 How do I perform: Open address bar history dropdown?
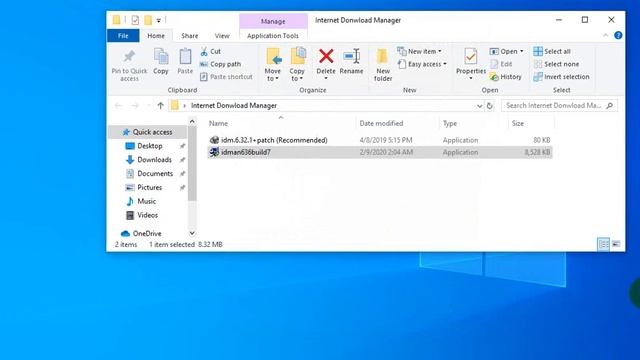click(x=480, y=106)
